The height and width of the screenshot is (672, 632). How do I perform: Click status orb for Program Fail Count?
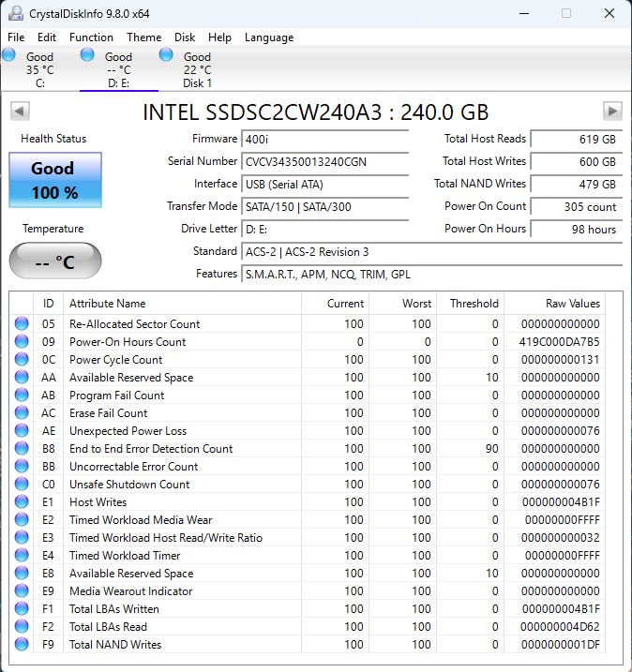pyautogui.click(x=22, y=395)
